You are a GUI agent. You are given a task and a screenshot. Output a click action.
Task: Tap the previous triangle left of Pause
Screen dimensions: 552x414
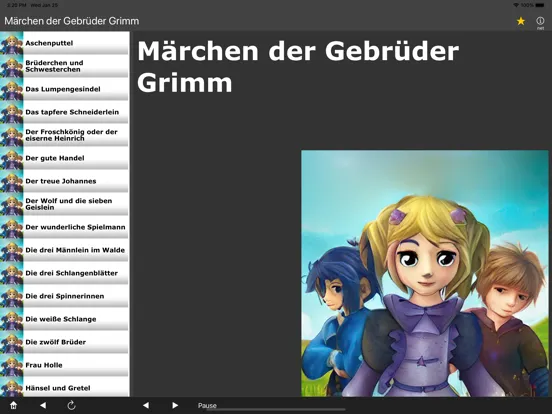146,405
